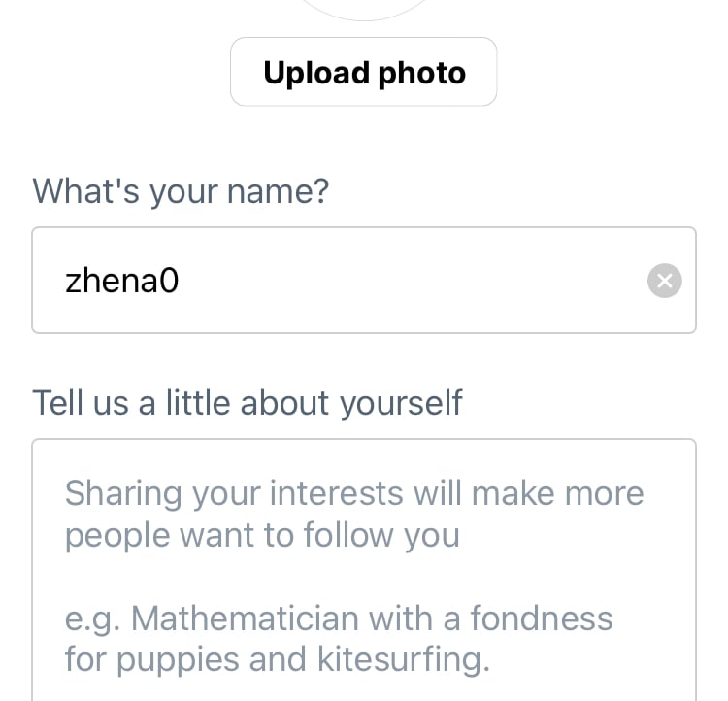This screenshot has width=728, height=701.
Task: Tap the Upload photo button
Action: click(x=364, y=73)
